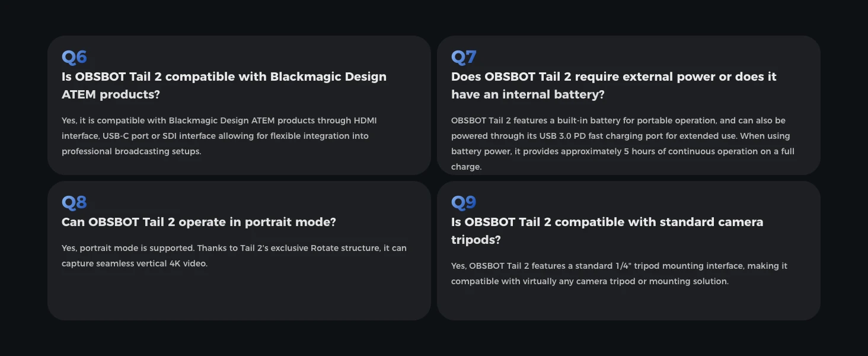Select the standard camera tripods question heading

tap(607, 231)
